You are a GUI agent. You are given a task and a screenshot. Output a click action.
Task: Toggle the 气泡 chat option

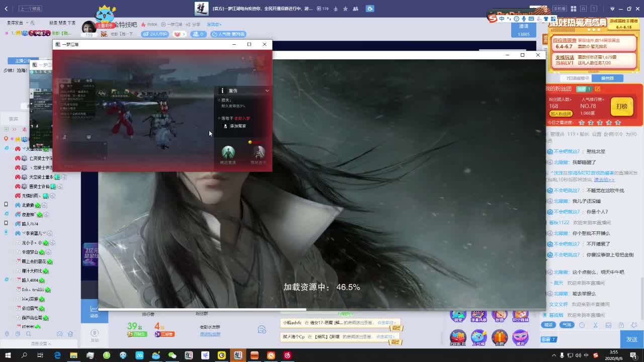point(567,325)
